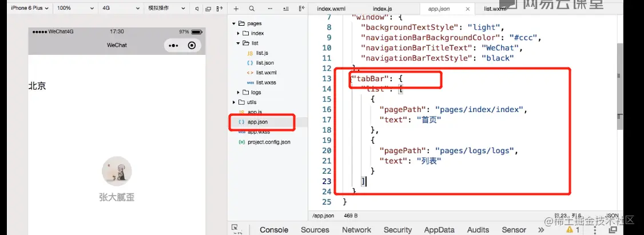Open app.wxss in file tree

(259, 132)
